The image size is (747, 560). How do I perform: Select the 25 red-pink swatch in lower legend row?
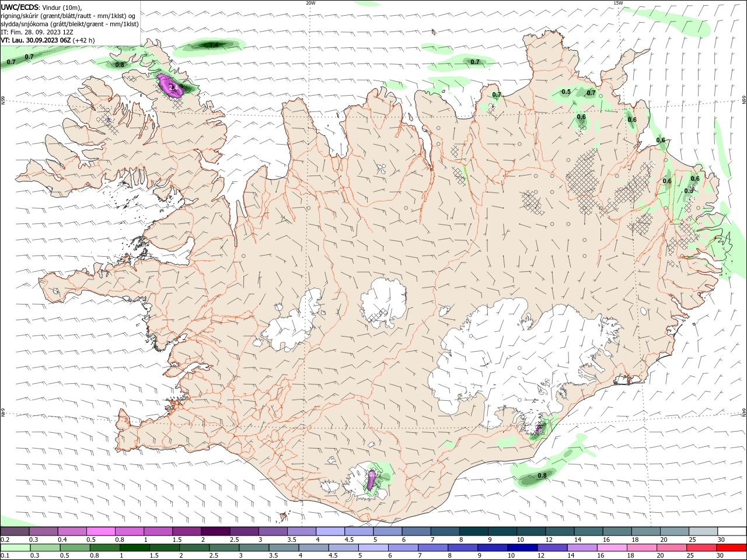click(x=700, y=548)
